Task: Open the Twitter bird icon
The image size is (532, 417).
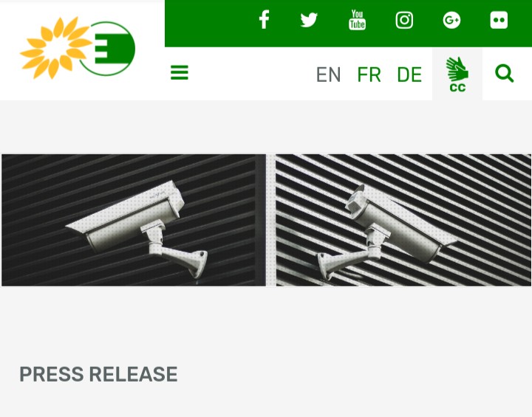Action: tap(309, 20)
